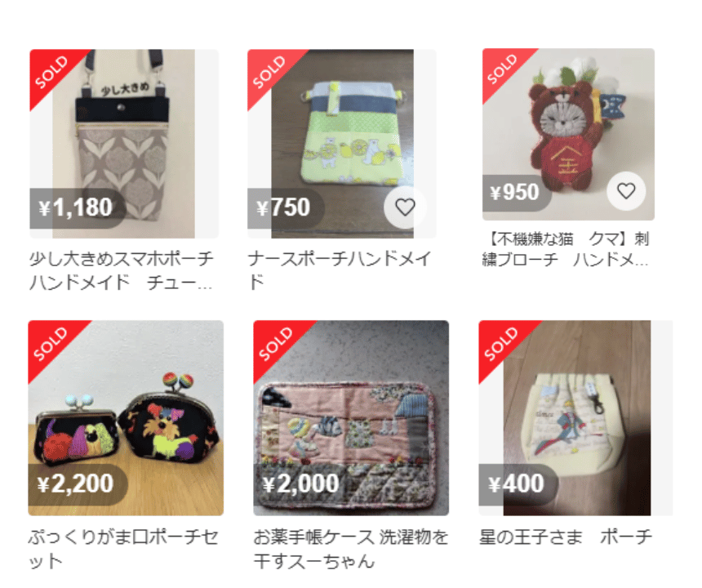The width and height of the screenshot is (702, 588).
Task: Open the colorful dog coin purse set photo
Action: click(x=126, y=418)
